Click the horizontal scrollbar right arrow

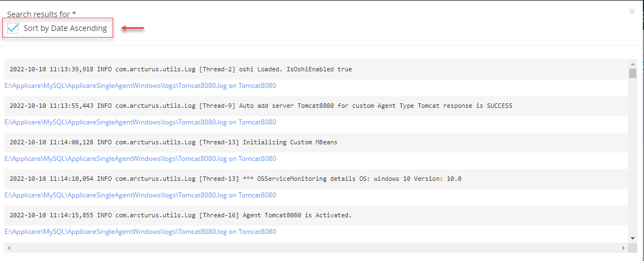tap(624, 247)
